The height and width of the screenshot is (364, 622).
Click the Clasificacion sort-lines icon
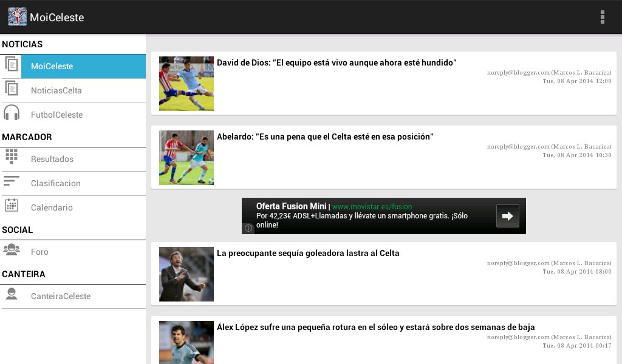[x=11, y=181]
